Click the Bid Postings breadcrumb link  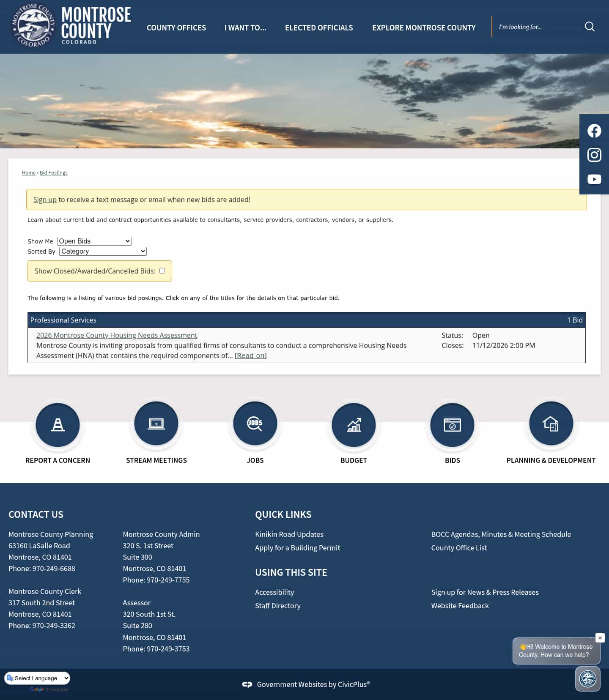point(54,172)
